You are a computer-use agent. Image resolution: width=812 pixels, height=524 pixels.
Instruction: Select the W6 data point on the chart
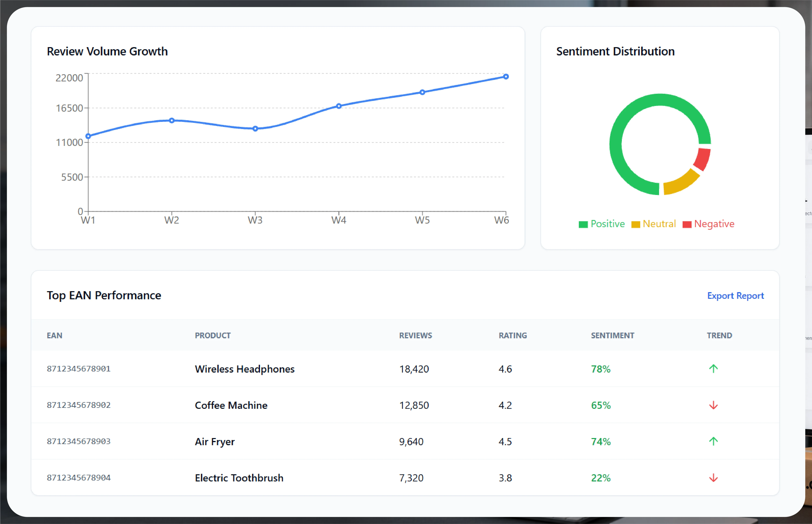[506, 77]
